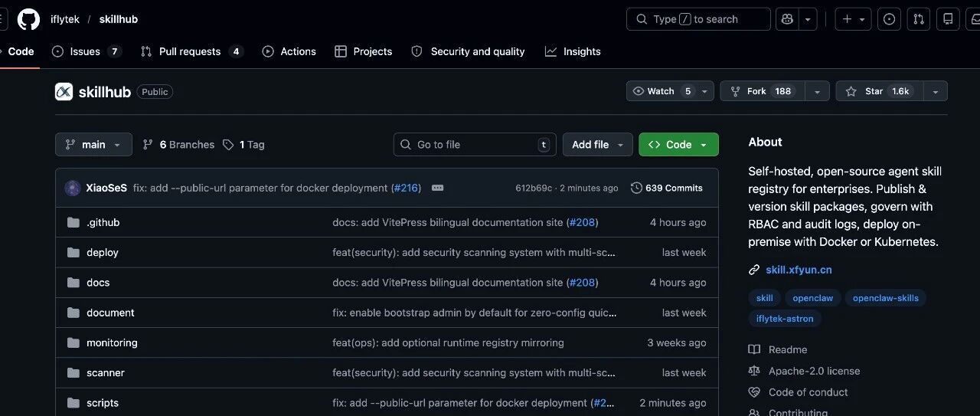Click the folder icon beside .github
The width and height of the screenshot is (980, 416).
[73, 222]
